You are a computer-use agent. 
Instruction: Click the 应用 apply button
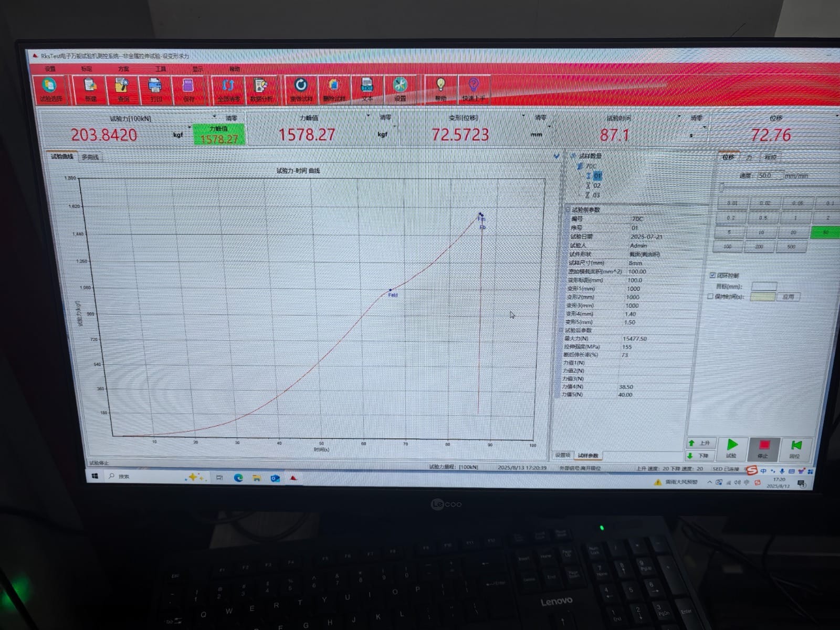click(x=788, y=297)
